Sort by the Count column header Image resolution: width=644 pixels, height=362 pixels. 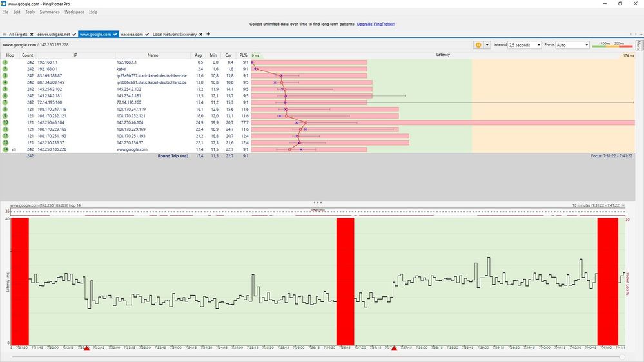click(x=28, y=55)
